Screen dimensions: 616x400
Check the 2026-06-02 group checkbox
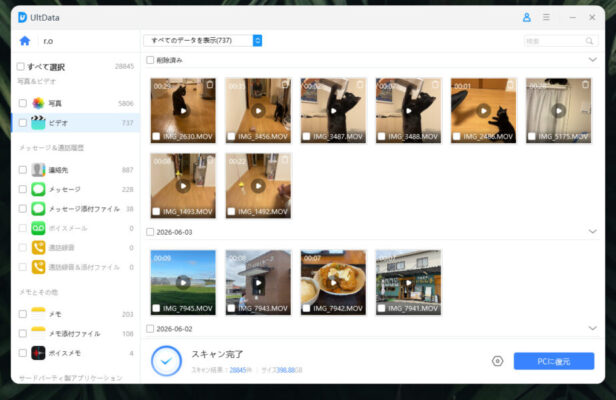150,328
